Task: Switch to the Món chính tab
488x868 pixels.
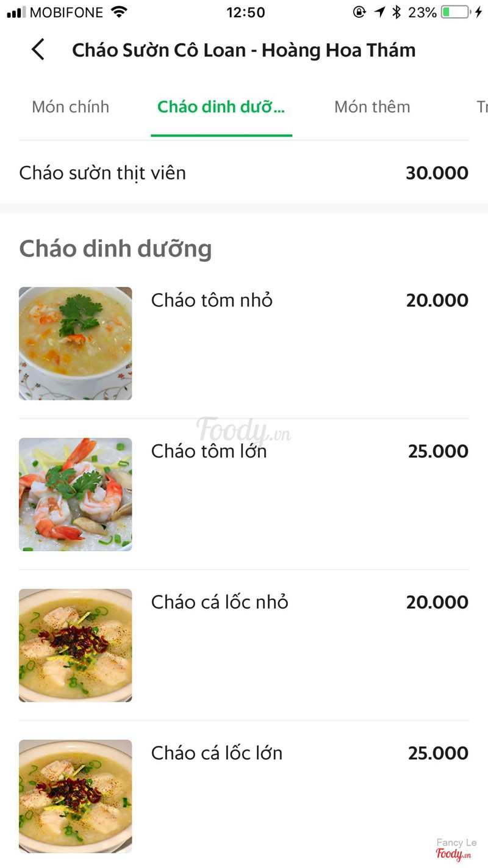Action: click(x=70, y=107)
